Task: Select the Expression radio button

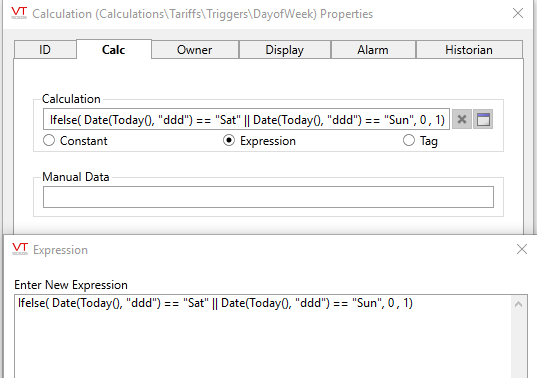Action: tap(229, 140)
